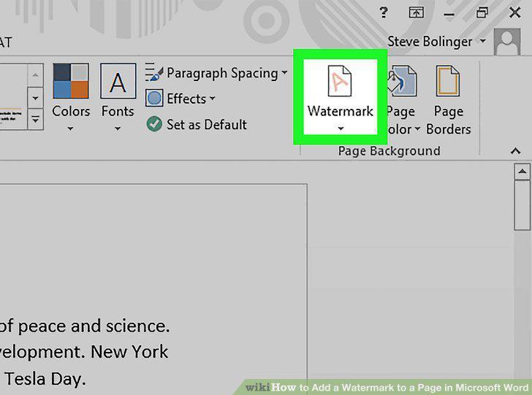Expand the style gallery More button
The width and height of the screenshot is (532, 395).
(x=35, y=119)
